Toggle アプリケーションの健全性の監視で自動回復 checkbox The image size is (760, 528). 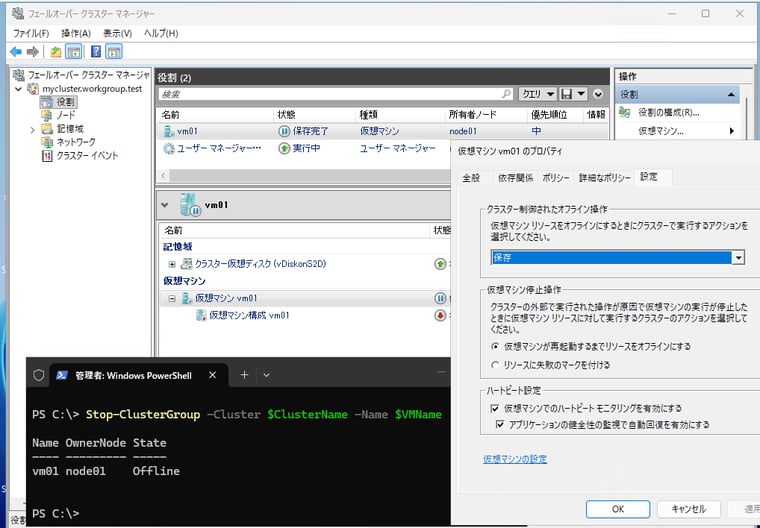click(500, 425)
